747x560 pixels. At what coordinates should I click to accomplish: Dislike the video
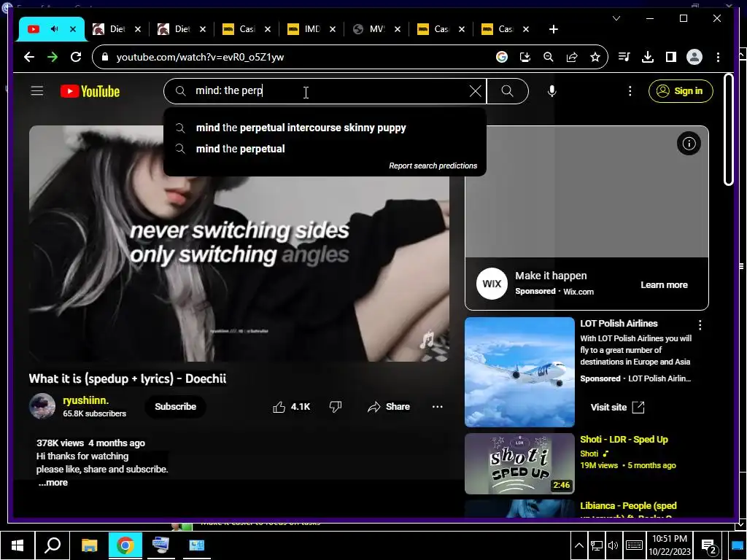click(336, 407)
